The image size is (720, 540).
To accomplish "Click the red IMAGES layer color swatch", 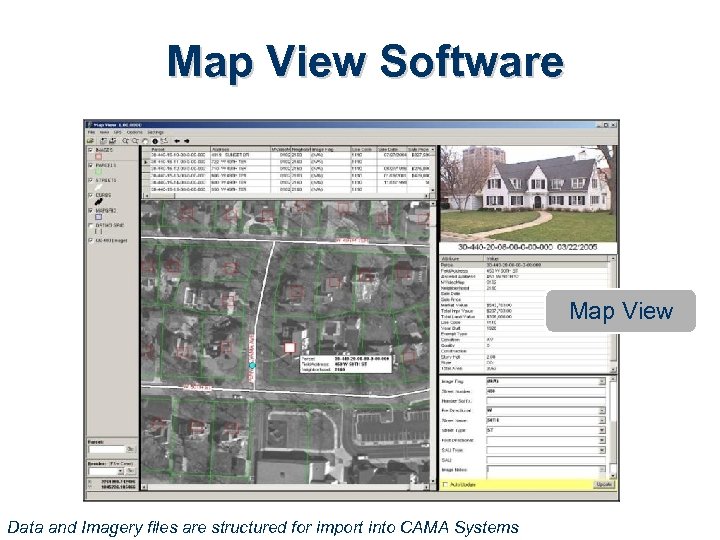I will pos(98,157).
